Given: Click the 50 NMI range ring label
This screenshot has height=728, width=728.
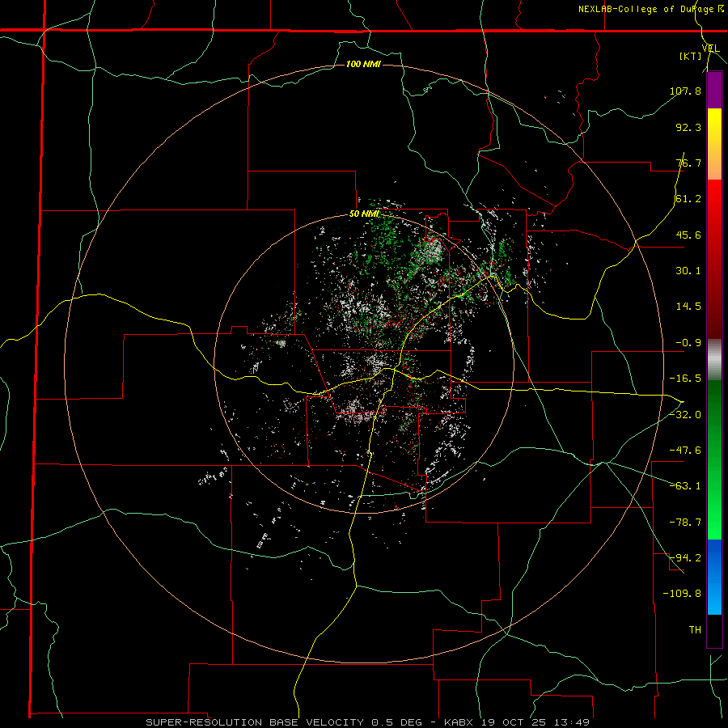Looking at the screenshot, I should (364, 214).
